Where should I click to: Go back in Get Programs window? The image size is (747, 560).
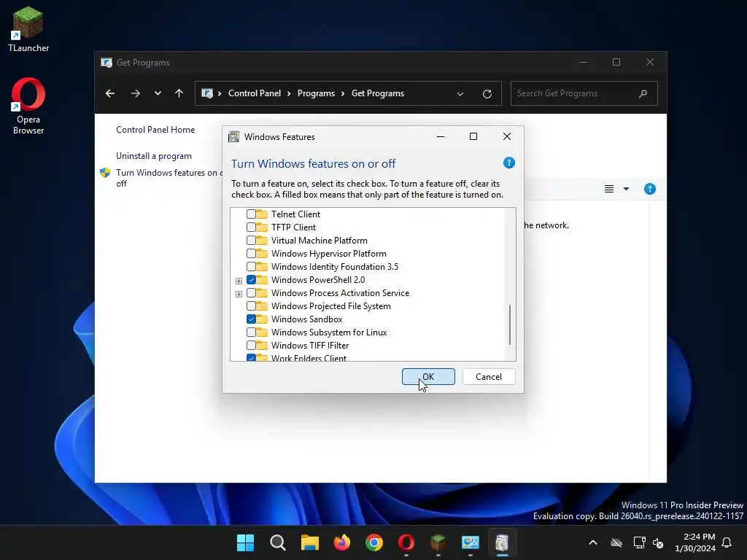tap(110, 93)
